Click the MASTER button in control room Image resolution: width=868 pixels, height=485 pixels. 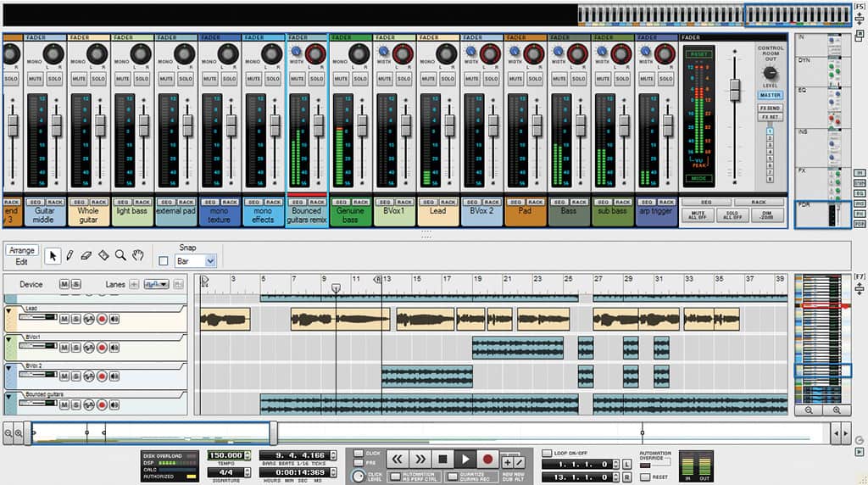pyautogui.click(x=770, y=95)
